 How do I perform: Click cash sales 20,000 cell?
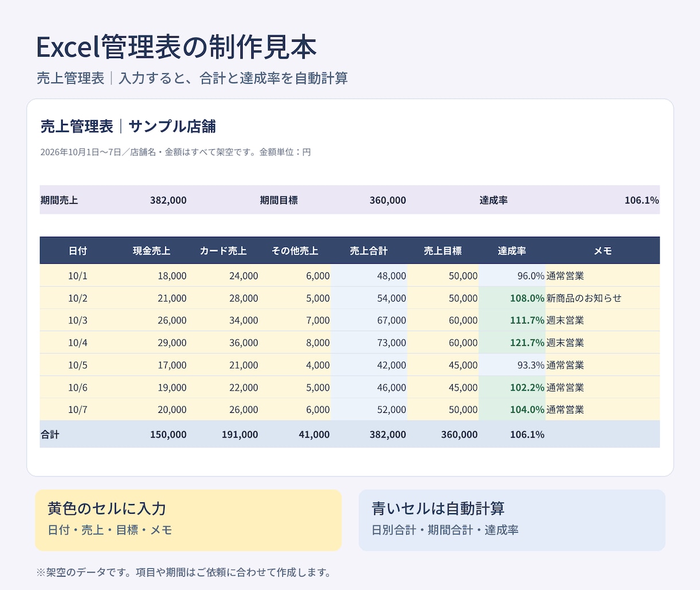(x=151, y=410)
